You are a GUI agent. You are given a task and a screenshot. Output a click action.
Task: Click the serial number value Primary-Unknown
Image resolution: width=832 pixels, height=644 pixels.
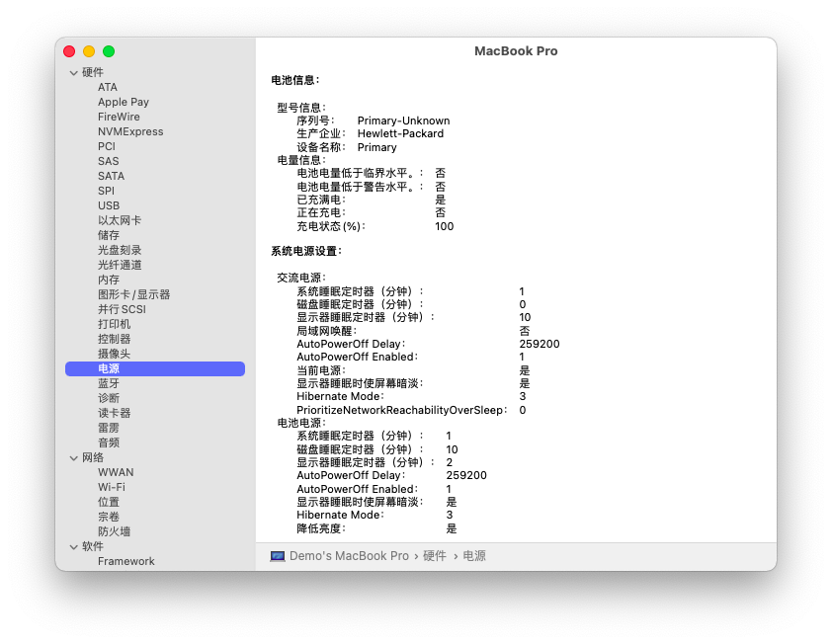pos(403,121)
